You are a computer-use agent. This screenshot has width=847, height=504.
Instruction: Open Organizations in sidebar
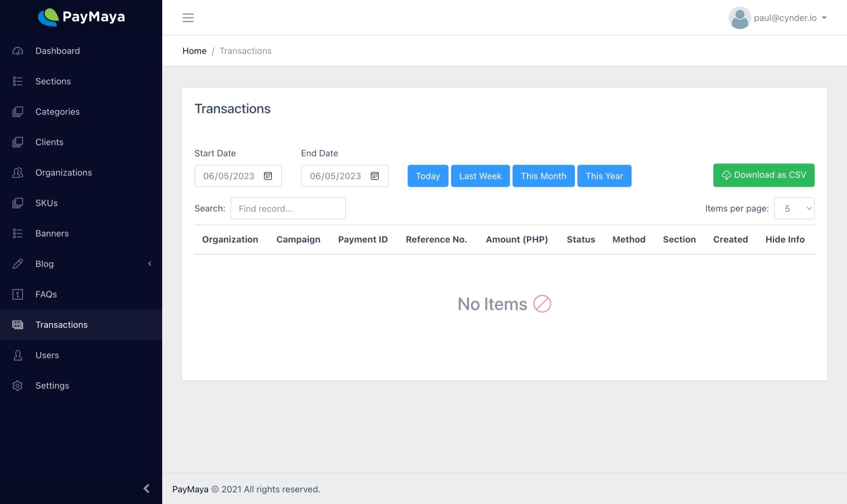click(81, 173)
